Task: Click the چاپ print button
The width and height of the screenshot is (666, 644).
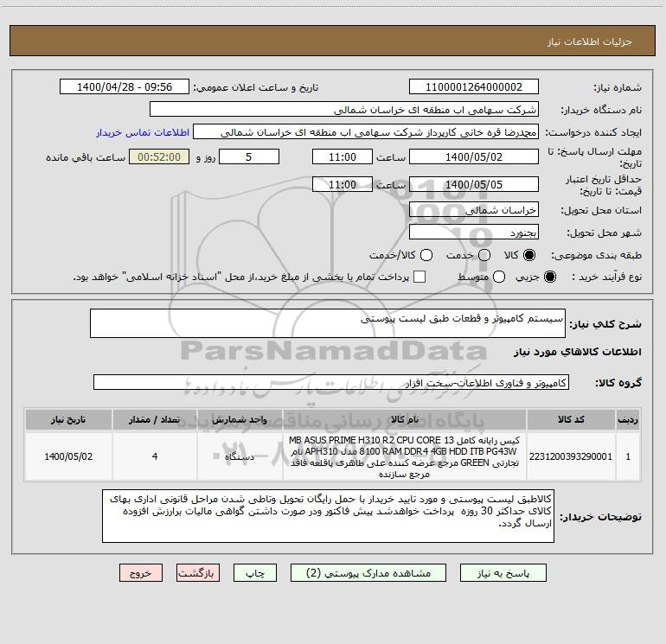Action: [x=255, y=573]
